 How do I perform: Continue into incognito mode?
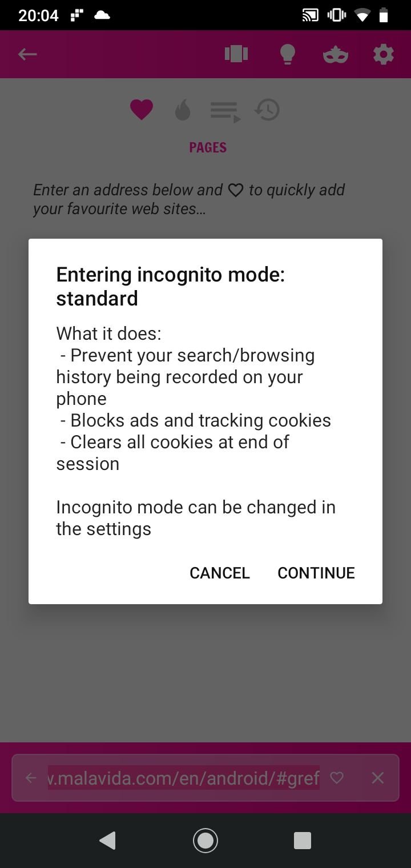[316, 573]
